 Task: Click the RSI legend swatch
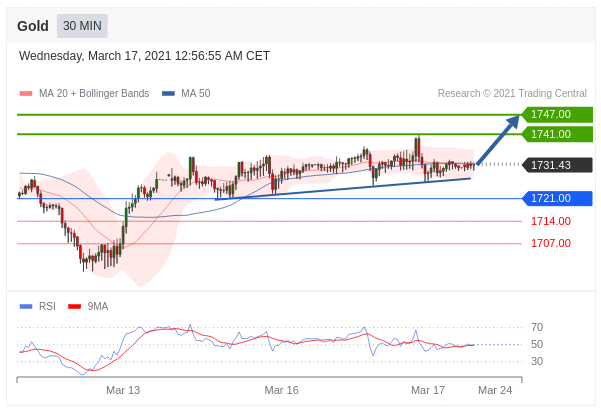(26, 306)
